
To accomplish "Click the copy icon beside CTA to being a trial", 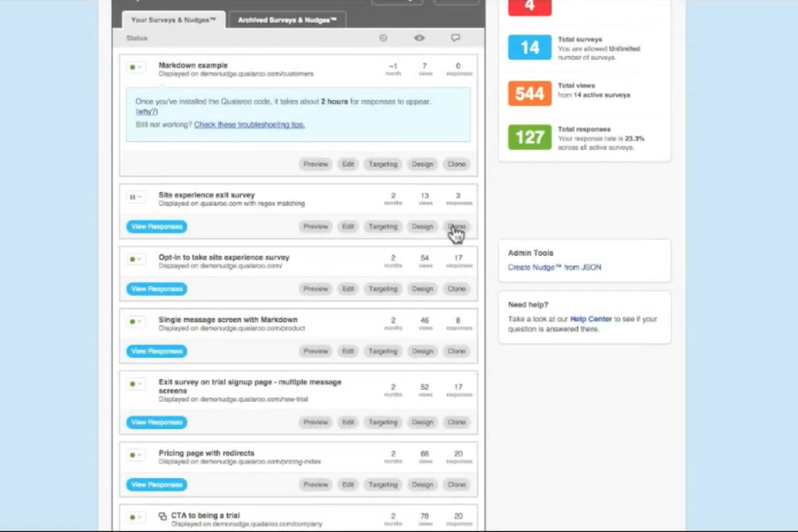I will tap(162, 516).
